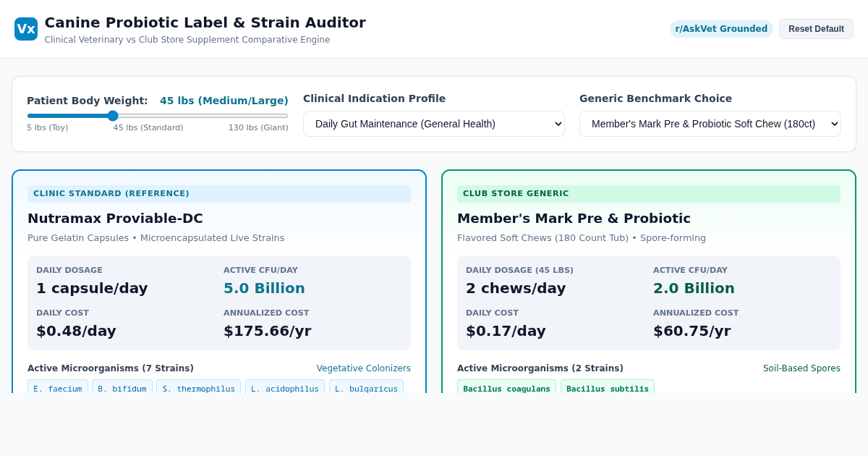Viewport: 868px width, 456px height.
Task: Click the 2 chews/day dosage value
Action: point(516,288)
